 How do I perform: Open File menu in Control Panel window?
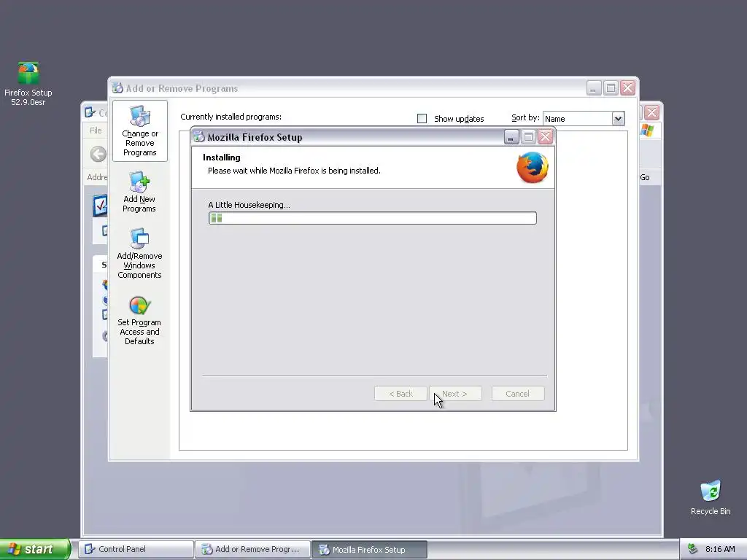(x=96, y=131)
